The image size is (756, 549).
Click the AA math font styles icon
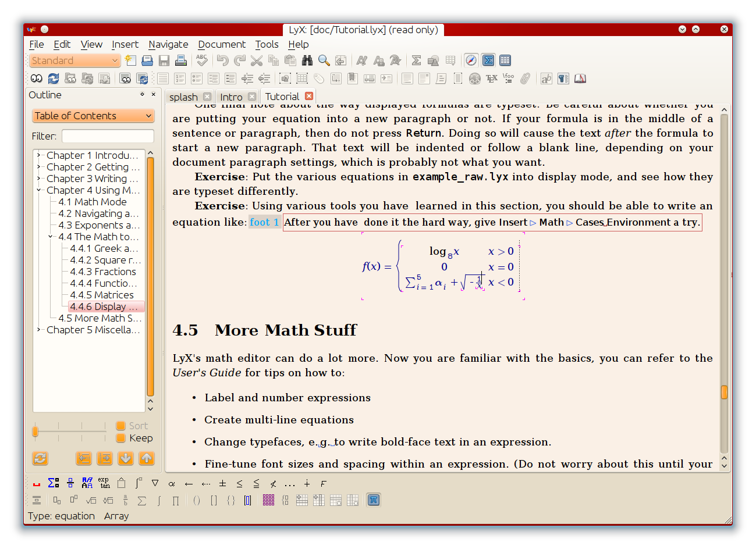[x=87, y=483]
